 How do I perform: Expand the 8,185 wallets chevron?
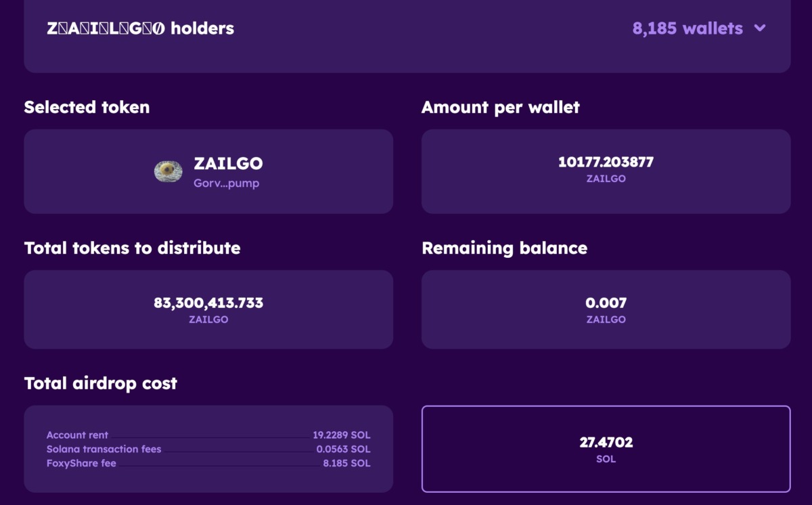click(760, 28)
